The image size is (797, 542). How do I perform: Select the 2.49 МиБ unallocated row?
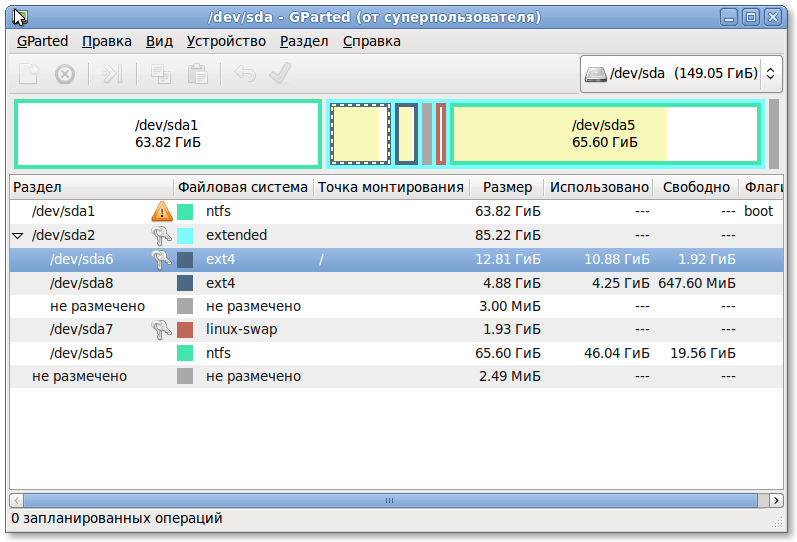(x=396, y=376)
